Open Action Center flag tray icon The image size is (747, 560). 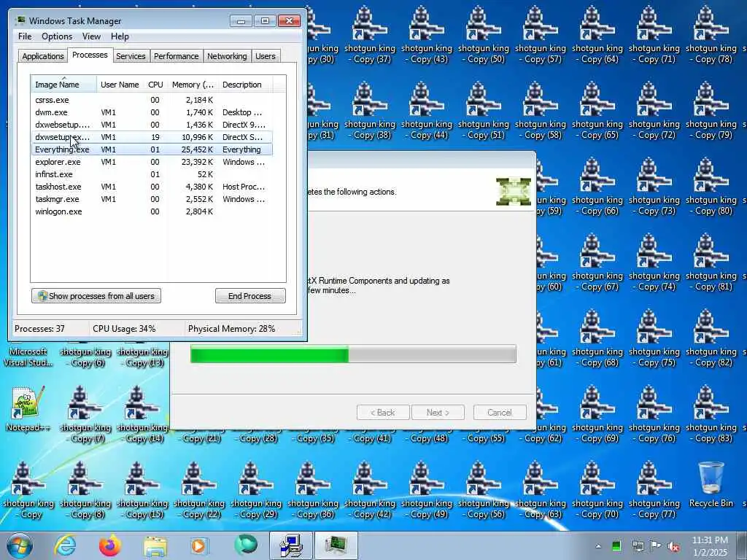click(x=656, y=546)
